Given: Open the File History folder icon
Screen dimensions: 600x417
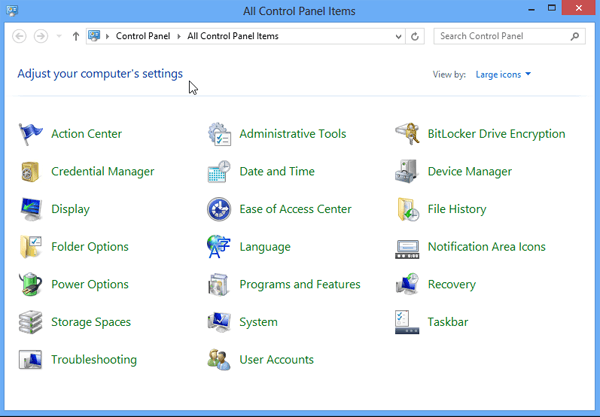Looking at the screenshot, I should click(x=408, y=209).
